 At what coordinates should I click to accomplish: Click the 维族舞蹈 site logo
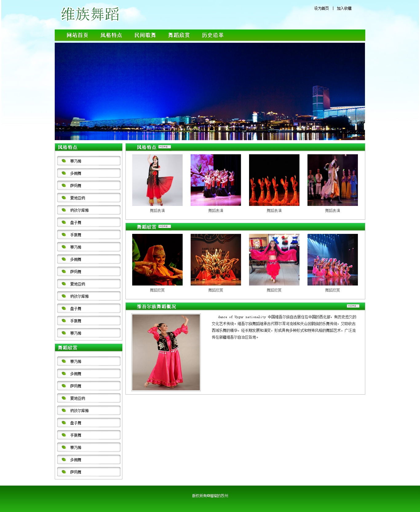point(90,14)
